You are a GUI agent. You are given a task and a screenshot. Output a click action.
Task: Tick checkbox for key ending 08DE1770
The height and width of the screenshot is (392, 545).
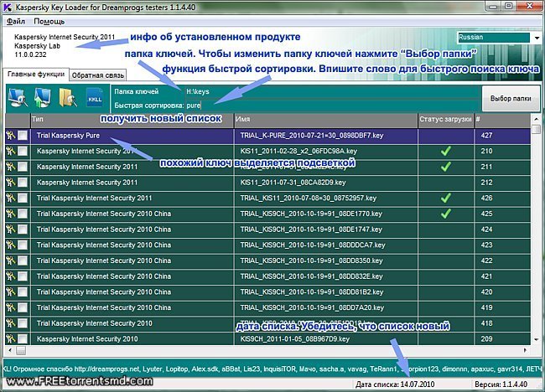pos(23,214)
